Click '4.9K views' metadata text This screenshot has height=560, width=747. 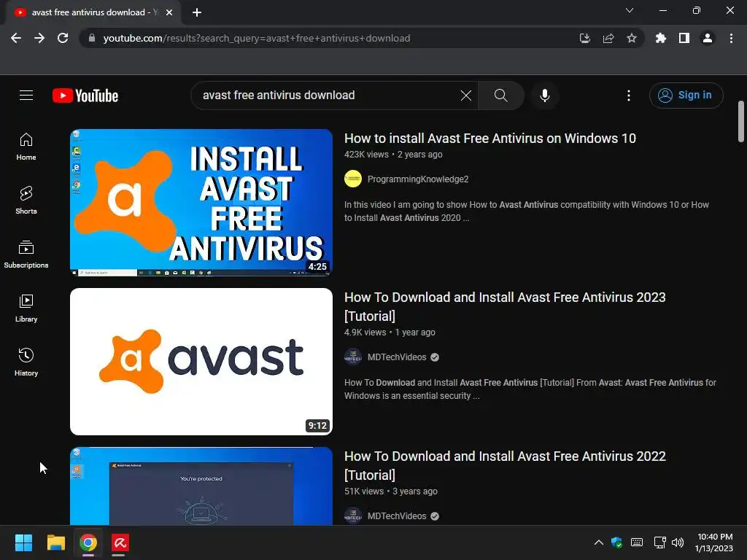(365, 332)
